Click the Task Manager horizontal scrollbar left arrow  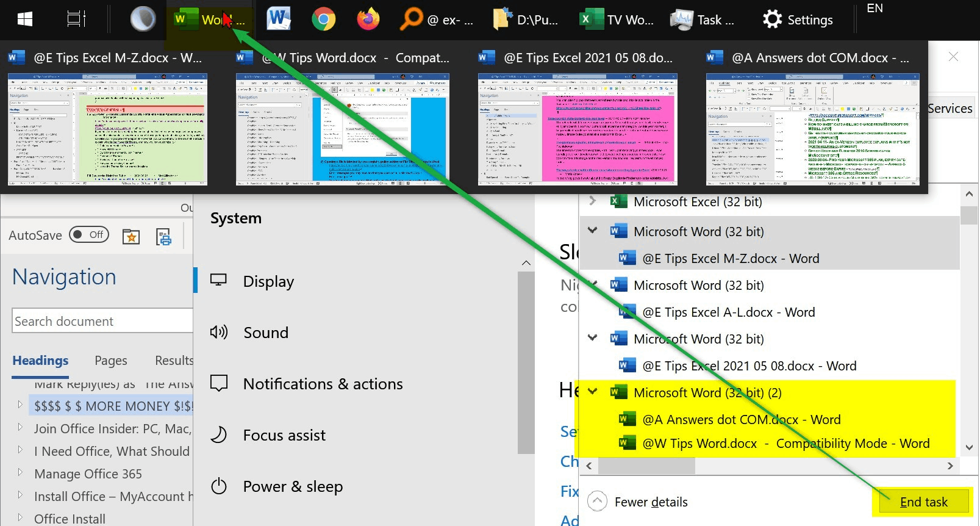click(588, 466)
